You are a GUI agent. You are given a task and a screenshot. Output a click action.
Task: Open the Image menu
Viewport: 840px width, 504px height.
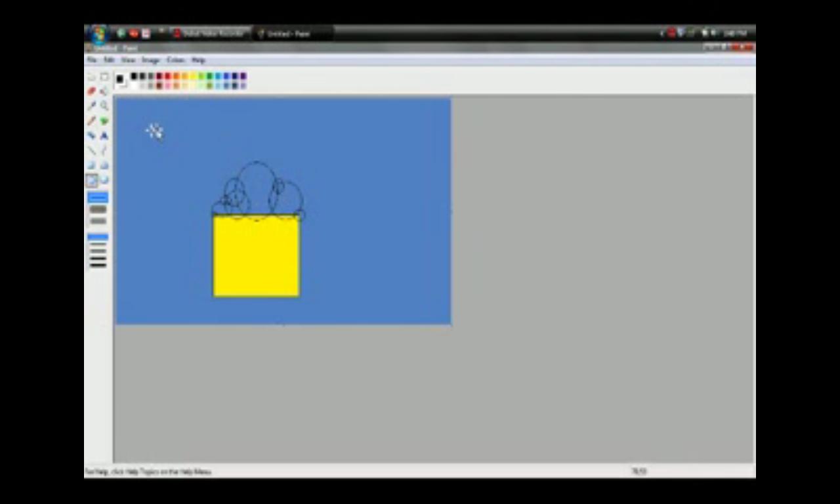(151, 60)
